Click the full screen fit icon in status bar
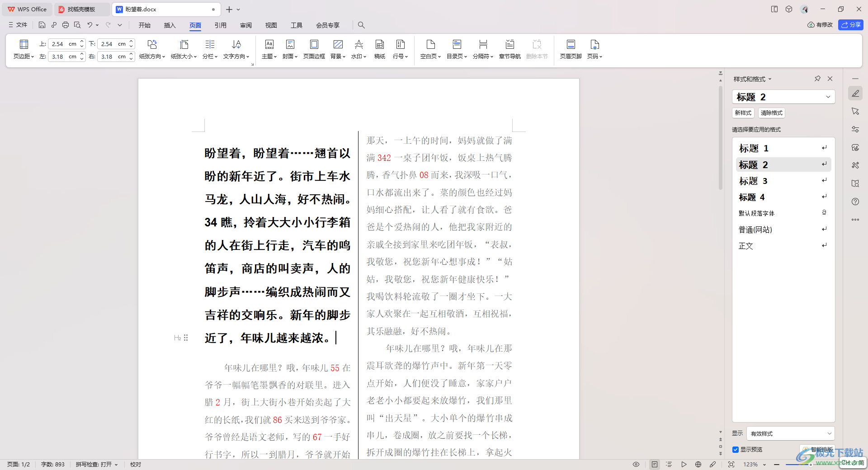 coord(731,464)
